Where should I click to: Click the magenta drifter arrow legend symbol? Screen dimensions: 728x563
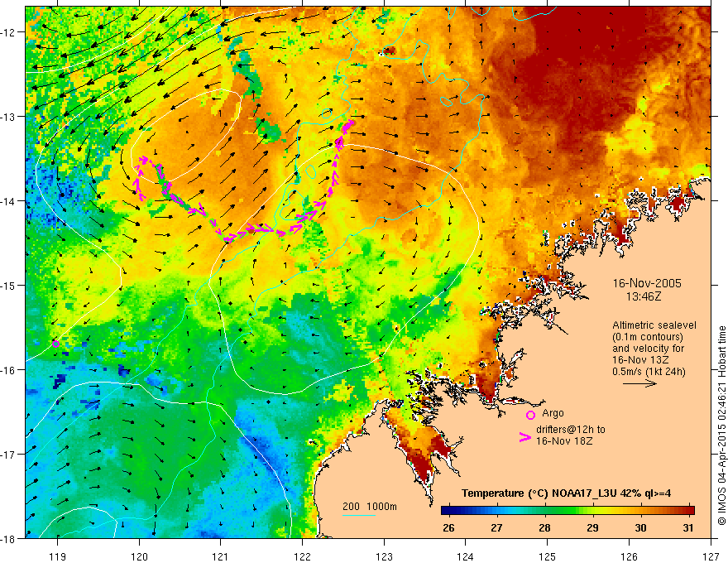tap(524, 437)
